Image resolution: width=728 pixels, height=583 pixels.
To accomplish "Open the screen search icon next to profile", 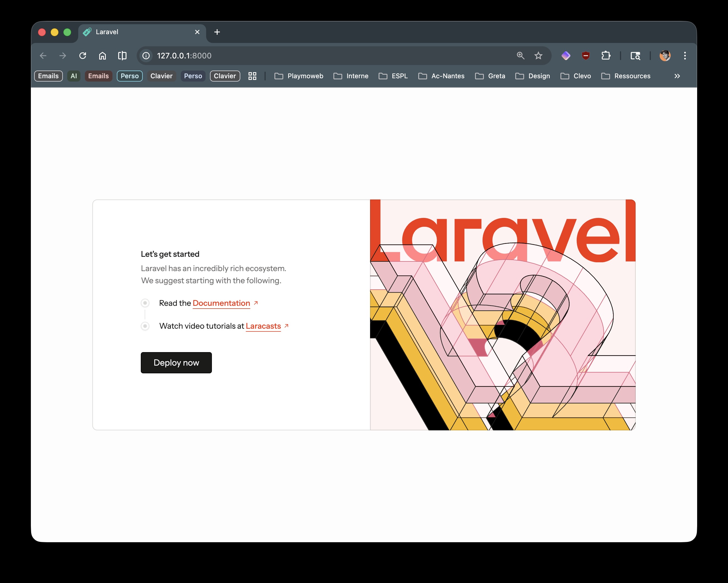I will coord(635,56).
